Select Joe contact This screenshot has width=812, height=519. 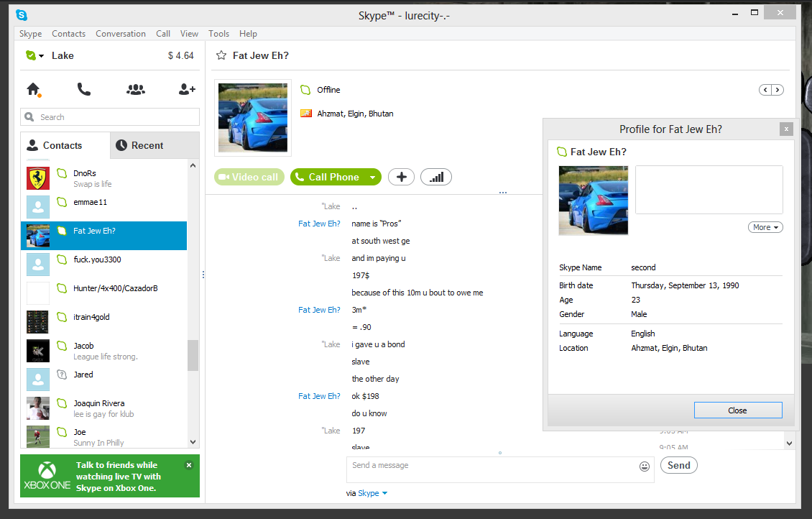point(103,436)
